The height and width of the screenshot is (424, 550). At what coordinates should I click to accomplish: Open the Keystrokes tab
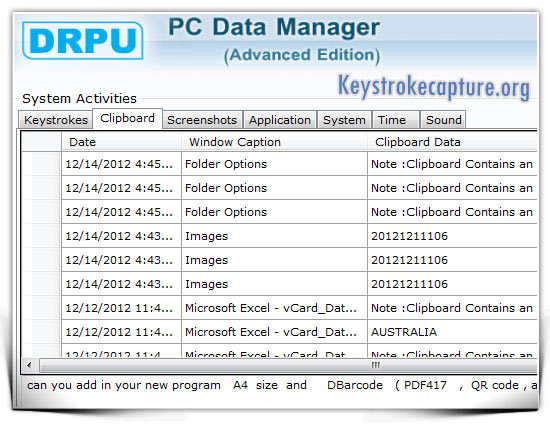(x=56, y=120)
